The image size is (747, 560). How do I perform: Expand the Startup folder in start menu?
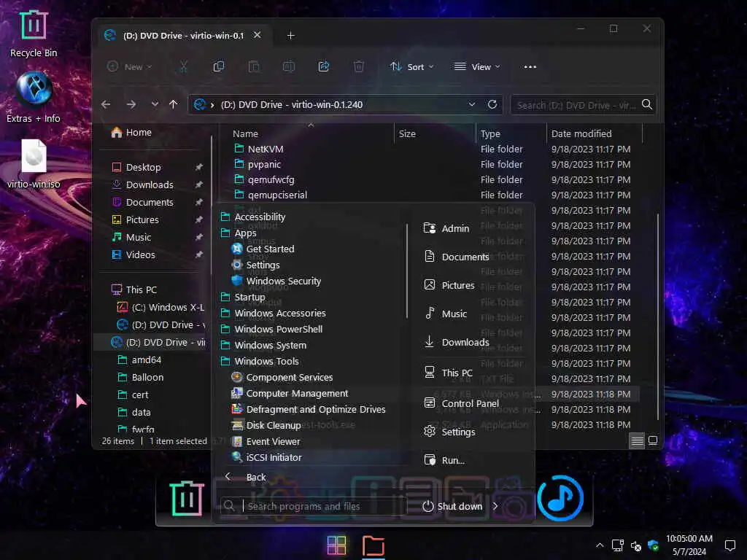tap(243, 297)
